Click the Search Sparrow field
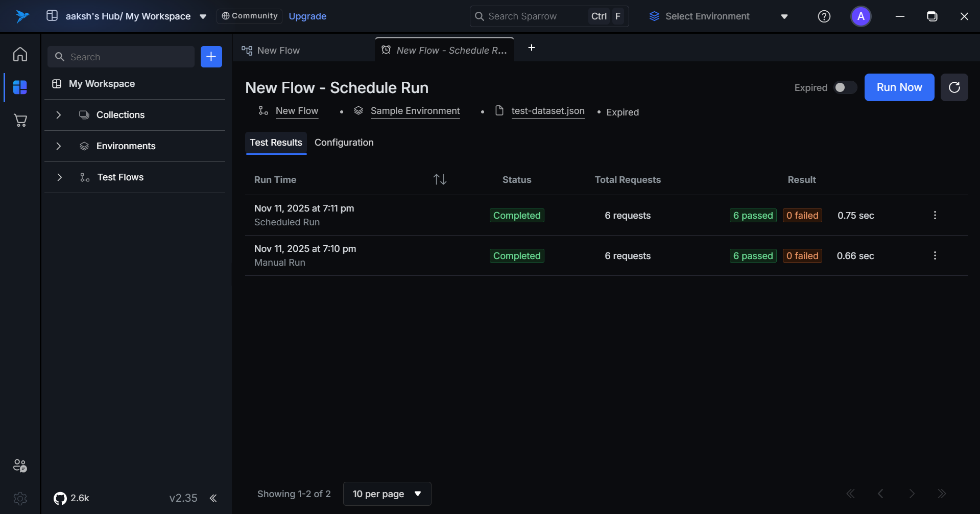 [531, 16]
